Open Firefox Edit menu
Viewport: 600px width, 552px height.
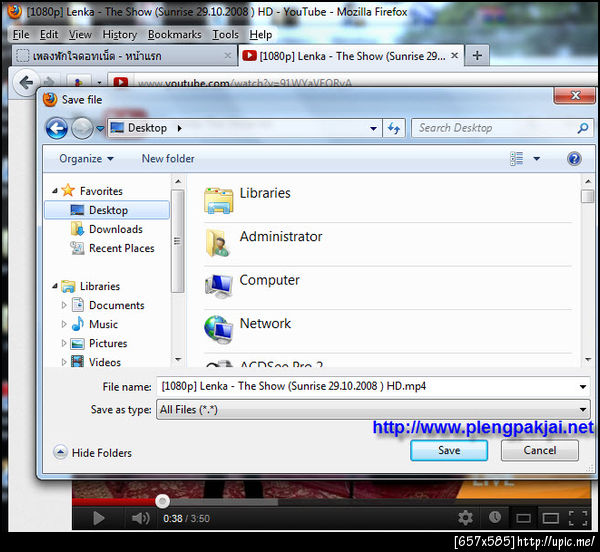[49, 34]
